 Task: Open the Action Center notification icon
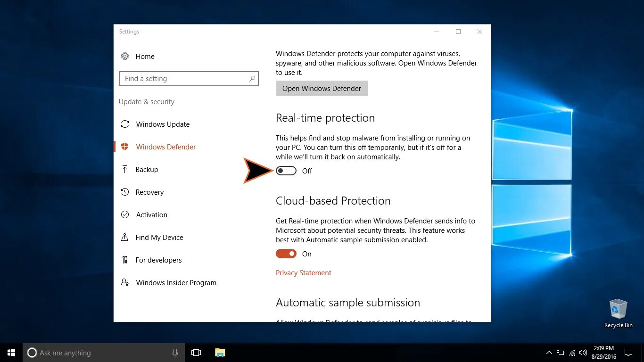point(628,353)
